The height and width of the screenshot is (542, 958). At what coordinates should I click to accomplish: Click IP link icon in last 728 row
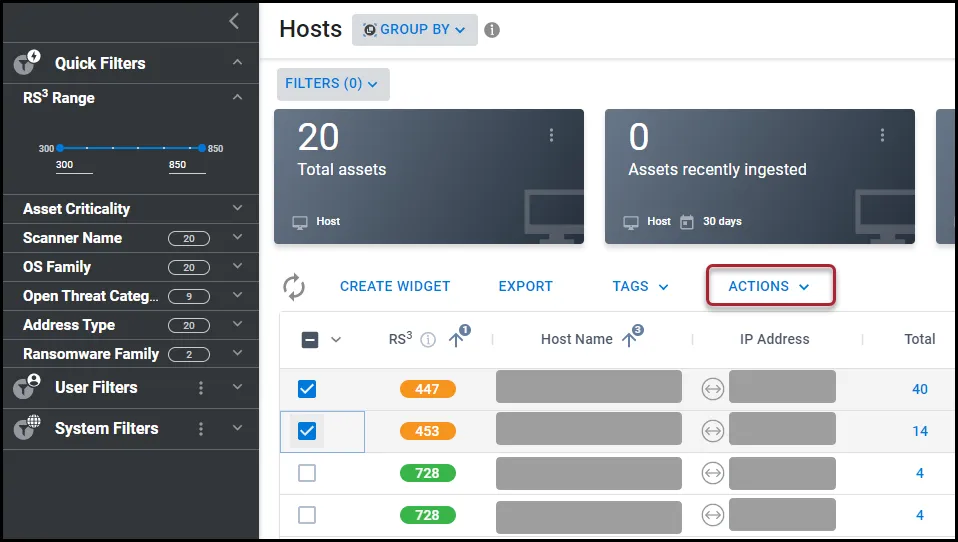[712, 515]
